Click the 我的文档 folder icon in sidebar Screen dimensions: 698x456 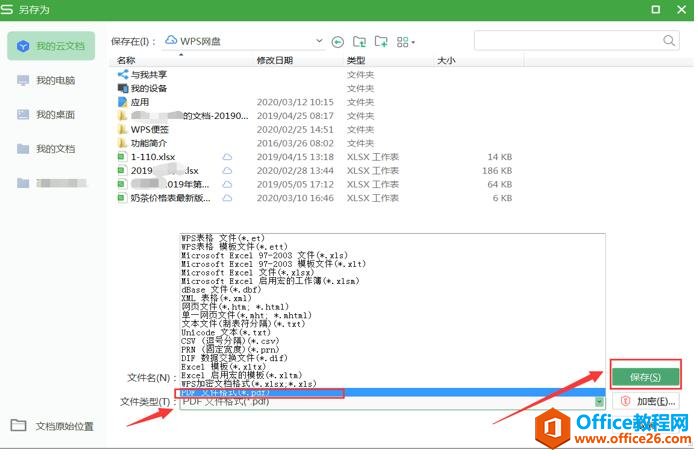click(23, 148)
